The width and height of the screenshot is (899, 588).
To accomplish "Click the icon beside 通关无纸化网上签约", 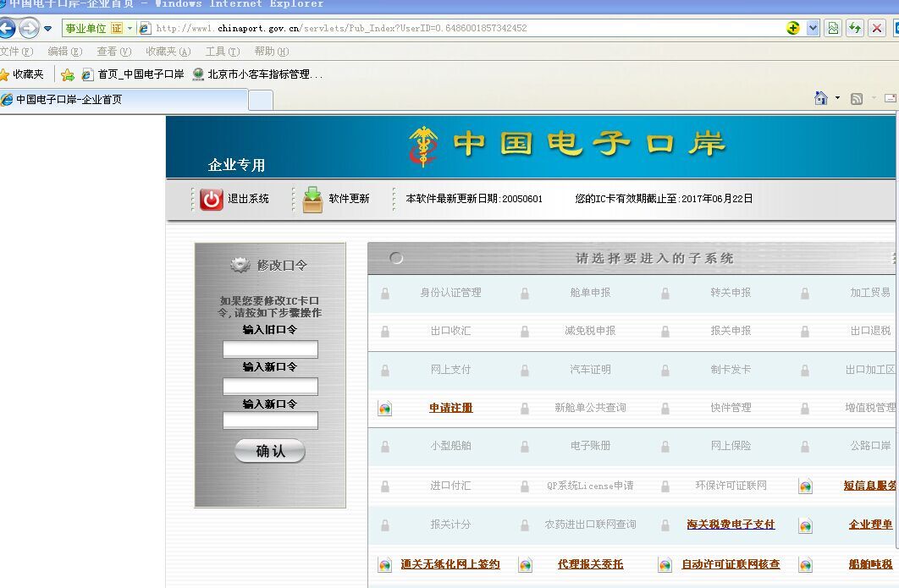I will click(384, 565).
